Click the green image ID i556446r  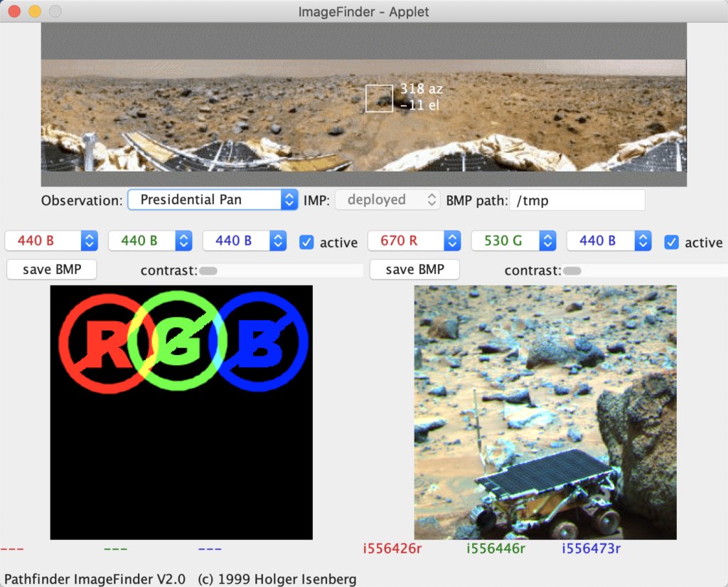click(x=496, y=549)
